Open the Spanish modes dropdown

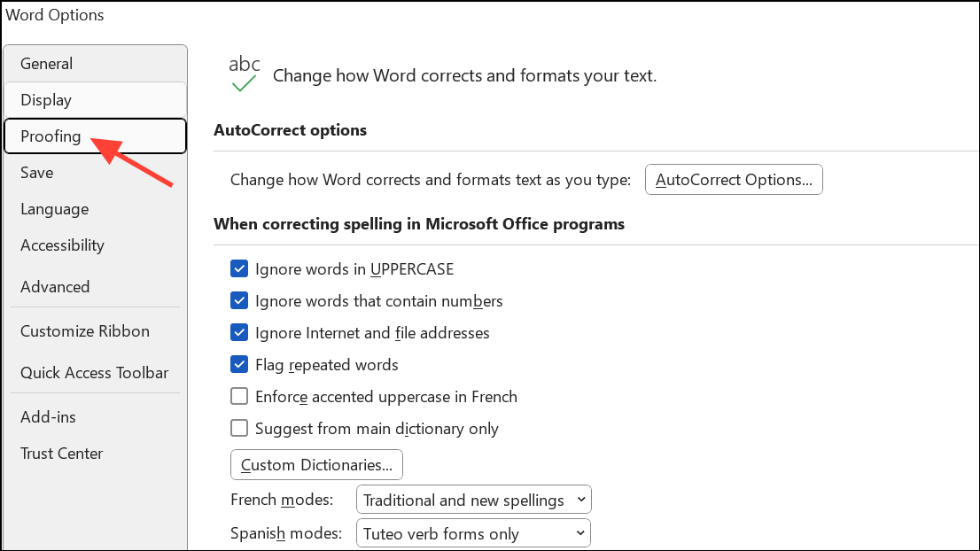point(473,532)
